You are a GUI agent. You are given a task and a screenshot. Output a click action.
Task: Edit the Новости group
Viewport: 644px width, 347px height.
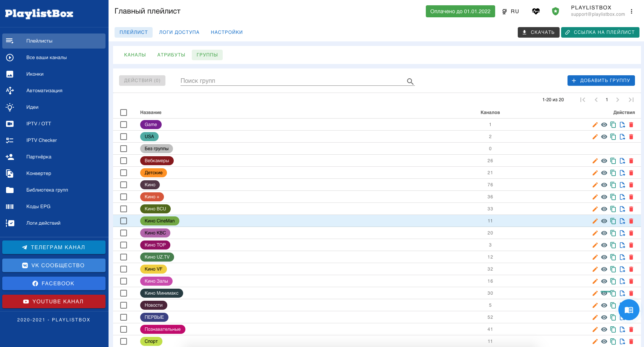coord(595,305)
